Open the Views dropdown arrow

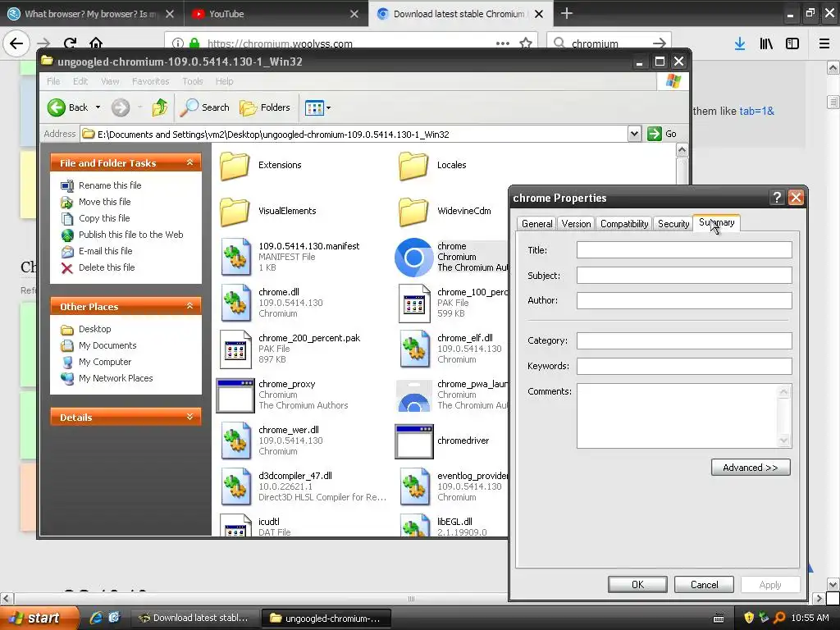click(328, 107)
